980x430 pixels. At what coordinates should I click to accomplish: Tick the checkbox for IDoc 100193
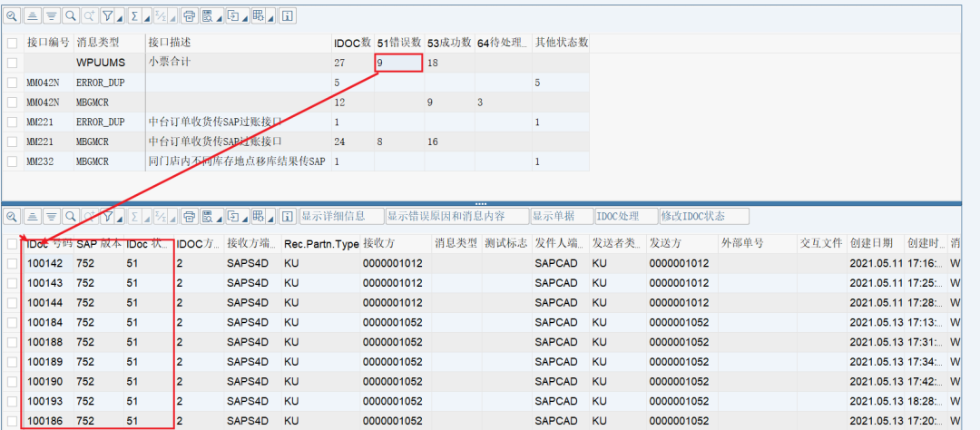13,401
